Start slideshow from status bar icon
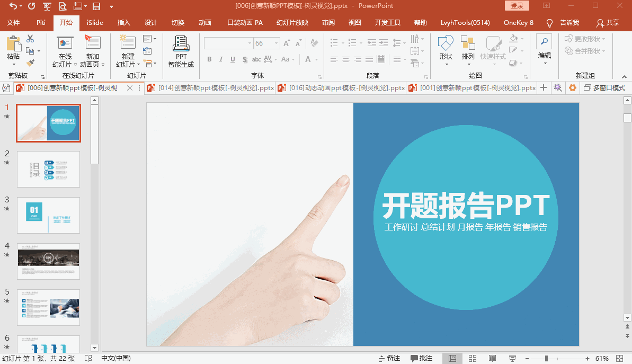This screenshot has height=364, width=632. 513,359
